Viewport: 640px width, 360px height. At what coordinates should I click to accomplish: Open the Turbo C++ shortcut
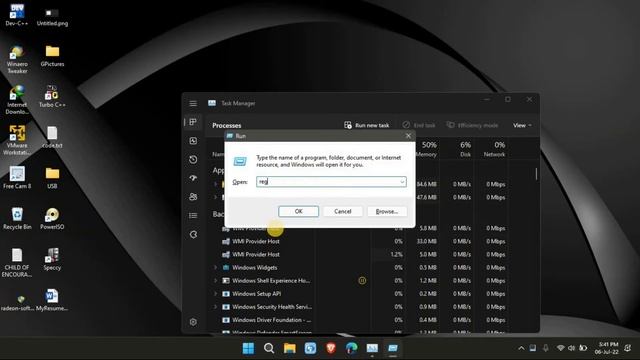(52, 96)
